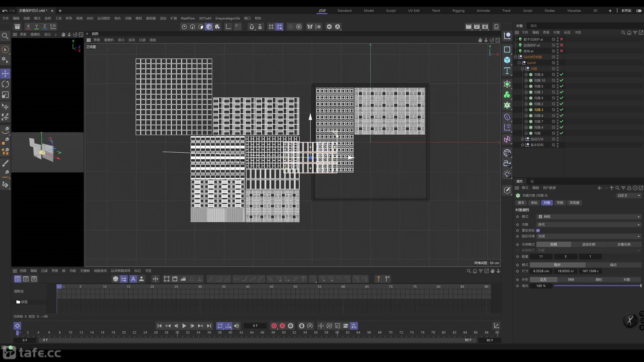
Task: Click the undo arrow
Action: point(5,11)
